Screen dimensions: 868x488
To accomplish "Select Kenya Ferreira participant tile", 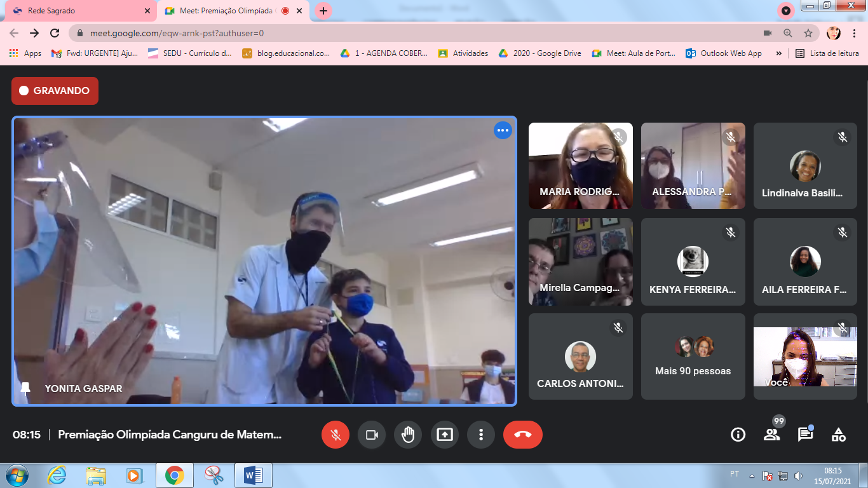I will 693,262.
